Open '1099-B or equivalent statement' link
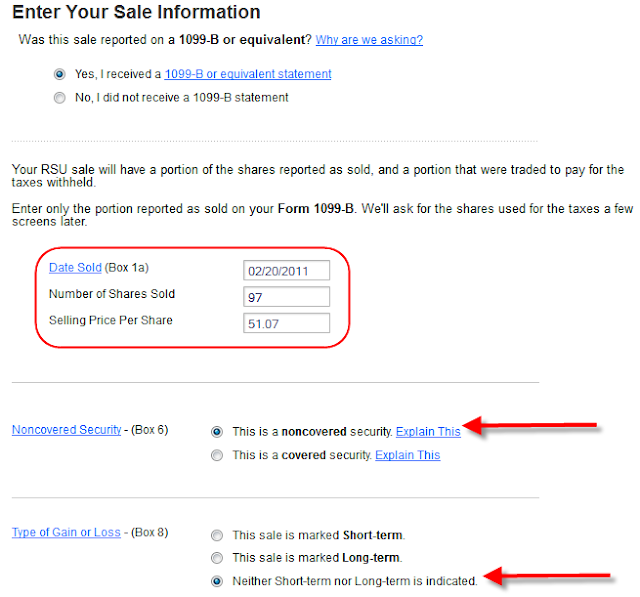640x597 pixels. tap(248, 74)
